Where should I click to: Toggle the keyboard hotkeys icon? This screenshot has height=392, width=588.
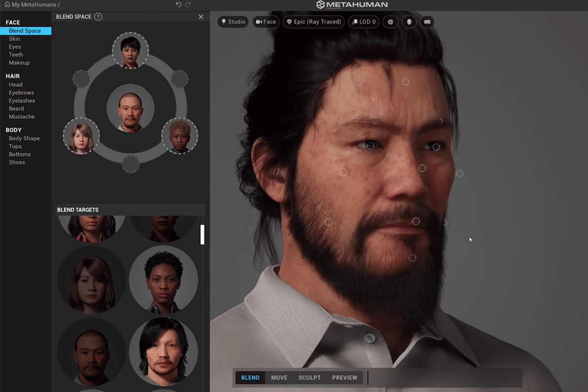[x=427, y=22]
